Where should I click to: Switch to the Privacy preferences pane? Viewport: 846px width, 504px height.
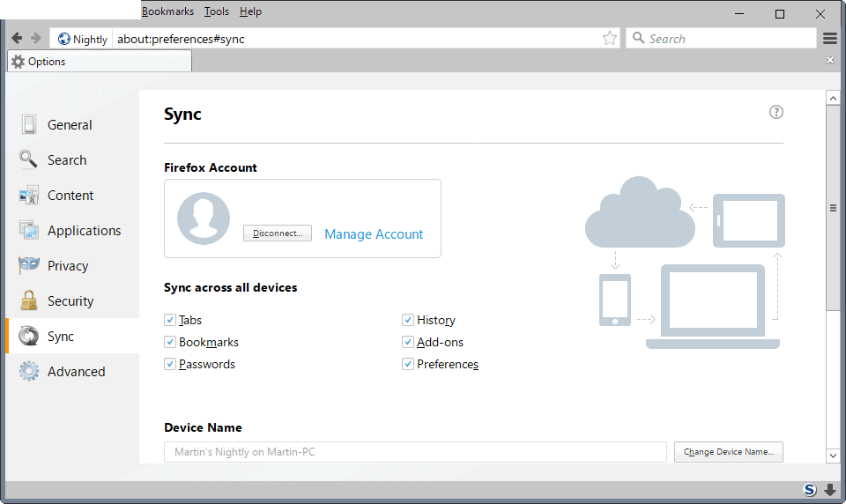click(72, 265)
